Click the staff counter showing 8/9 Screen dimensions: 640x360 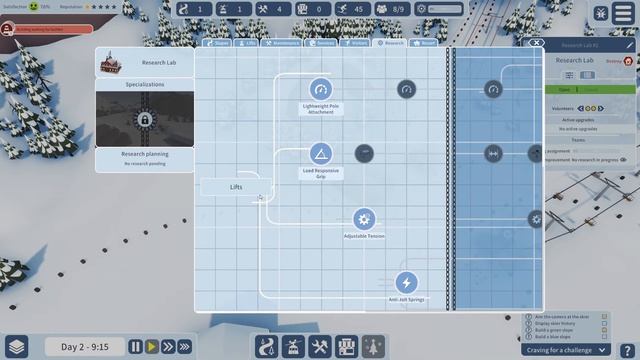point(392,9)
